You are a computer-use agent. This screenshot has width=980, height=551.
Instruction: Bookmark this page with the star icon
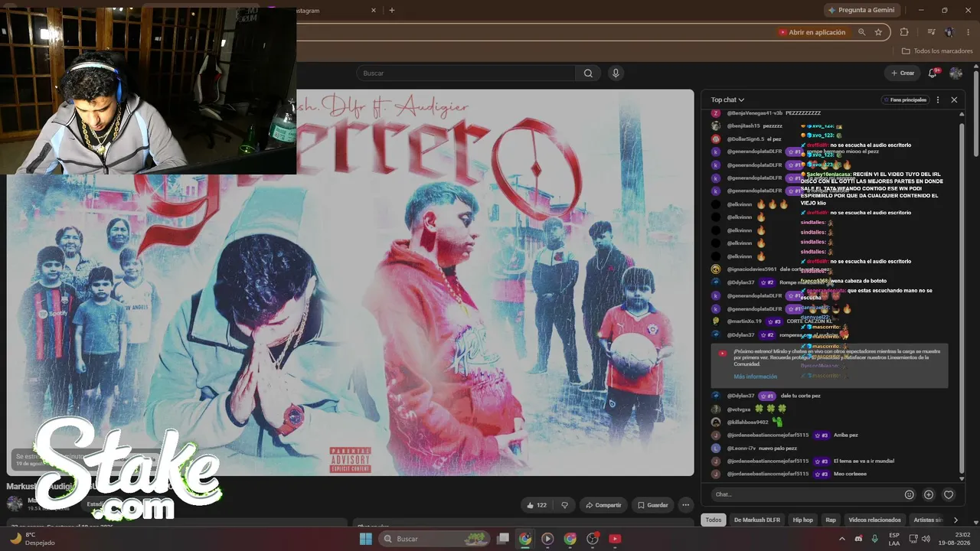click(878, 32)
